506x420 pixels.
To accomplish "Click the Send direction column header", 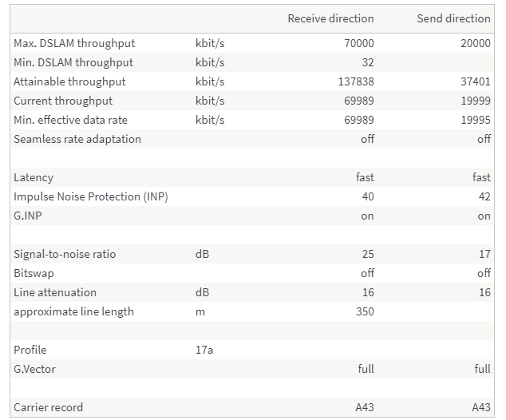I will pos(453,18).
